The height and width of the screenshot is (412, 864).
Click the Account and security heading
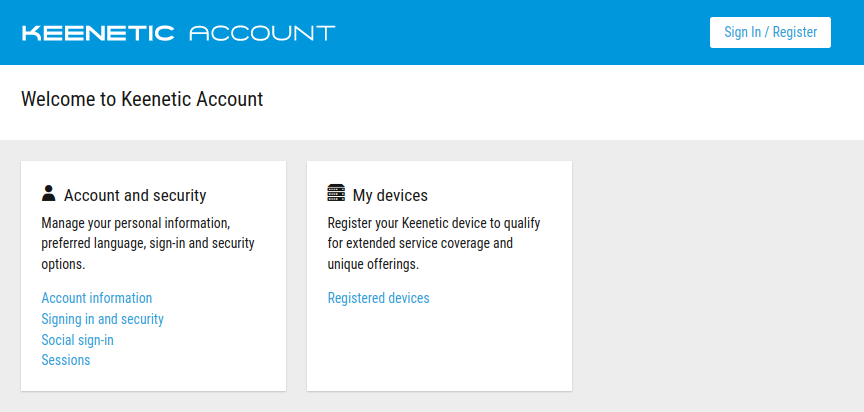[x=135, y=195]
